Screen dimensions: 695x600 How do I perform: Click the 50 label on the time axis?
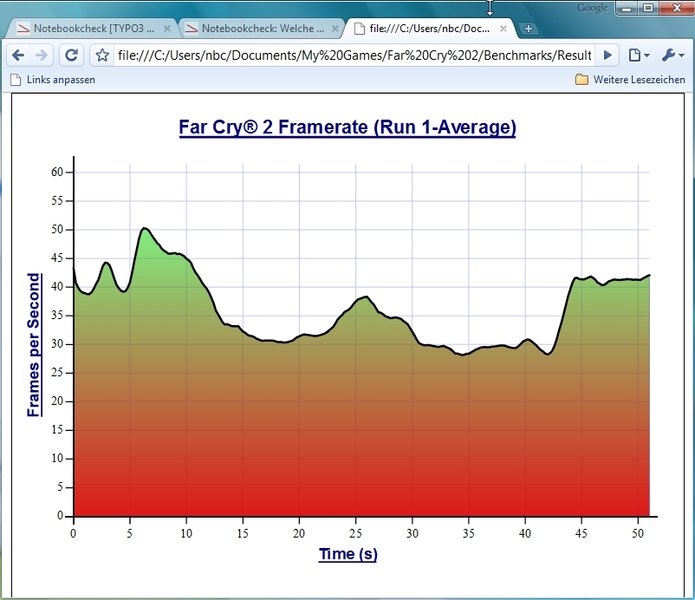(x=637, y=534)
